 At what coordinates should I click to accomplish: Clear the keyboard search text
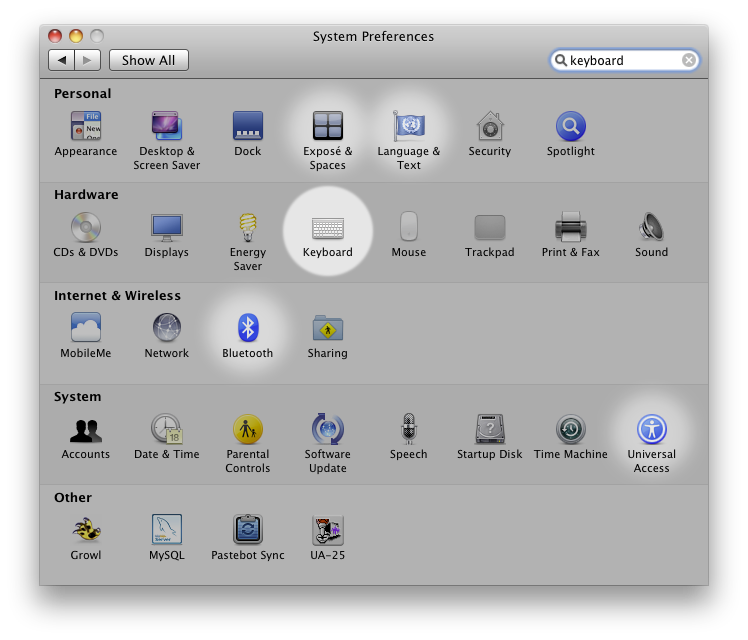(x=688, y=60)
